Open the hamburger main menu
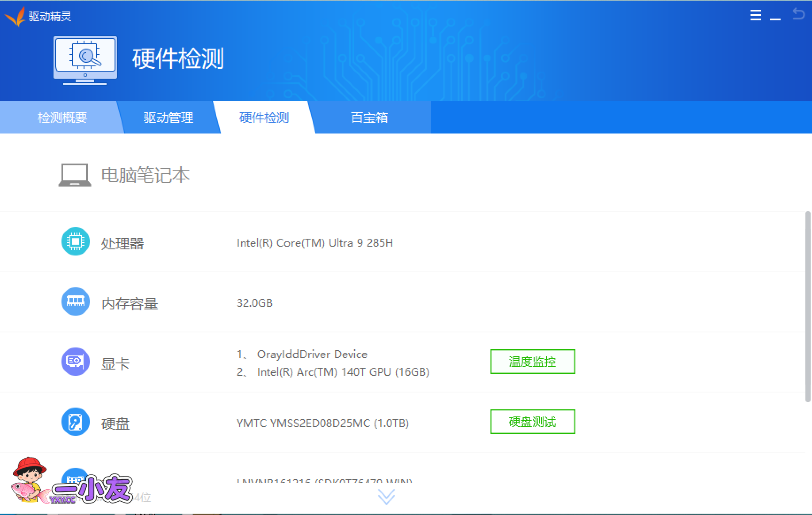This screenshot has width=812, height=515. coord(756,15)
